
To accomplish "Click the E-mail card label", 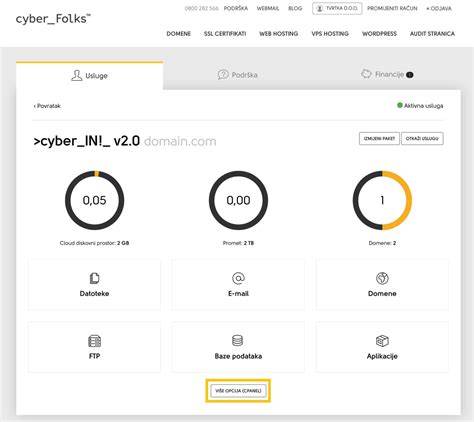I will click(238, 294).
